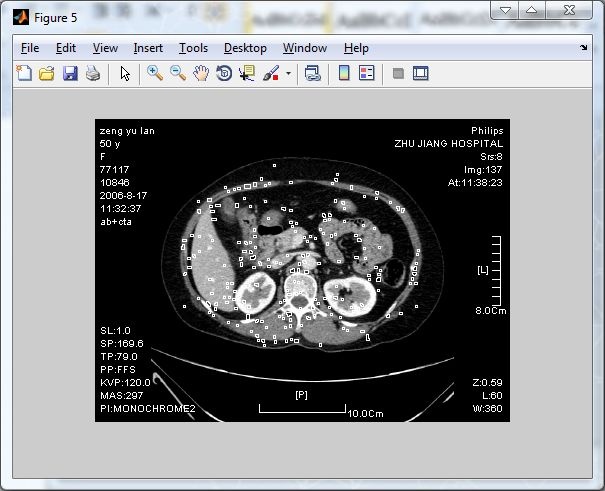The width and height of the screenshot is (605, 491).
Task: Click the Show Plot Tools icon
Action: (x=421, y=73)
